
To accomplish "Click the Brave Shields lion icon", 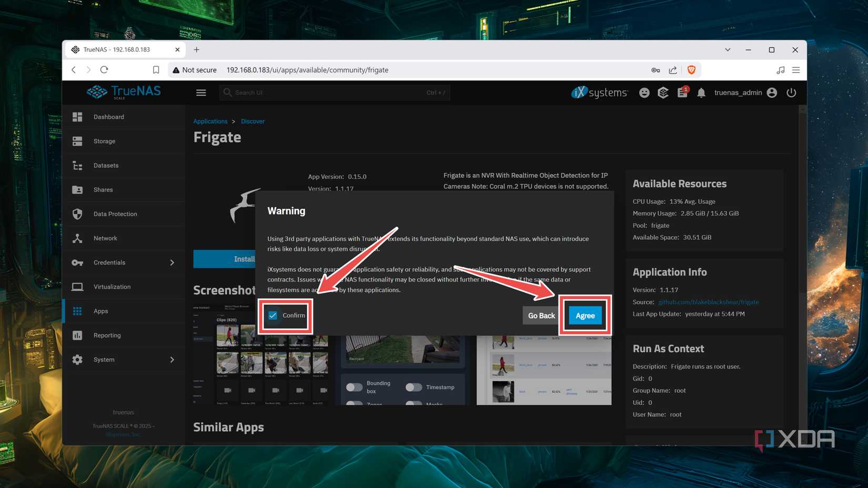I will 691,70.
